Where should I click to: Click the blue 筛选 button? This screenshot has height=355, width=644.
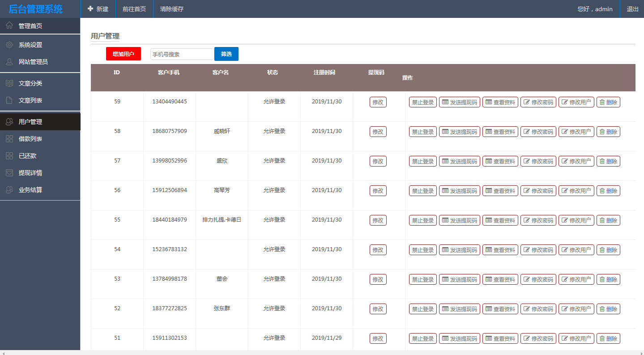tap(226, 54)
